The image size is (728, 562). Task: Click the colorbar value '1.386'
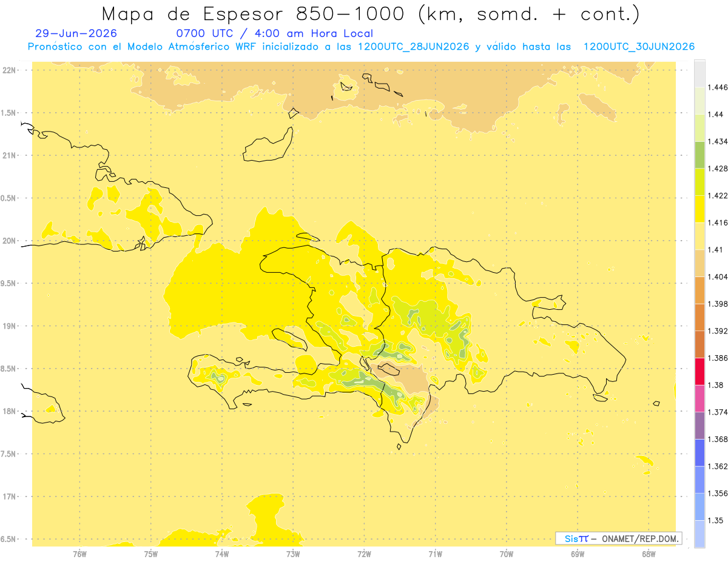point(717,358)
